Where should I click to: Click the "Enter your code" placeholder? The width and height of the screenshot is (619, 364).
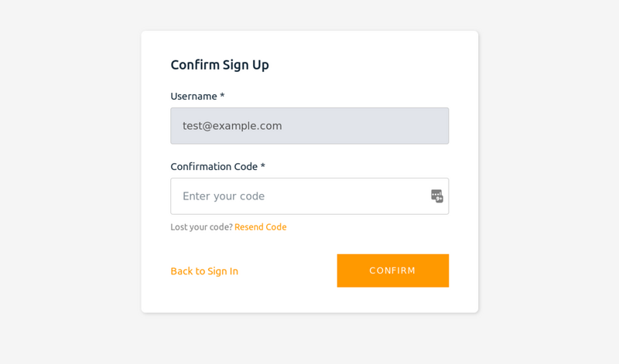(224, 196)
